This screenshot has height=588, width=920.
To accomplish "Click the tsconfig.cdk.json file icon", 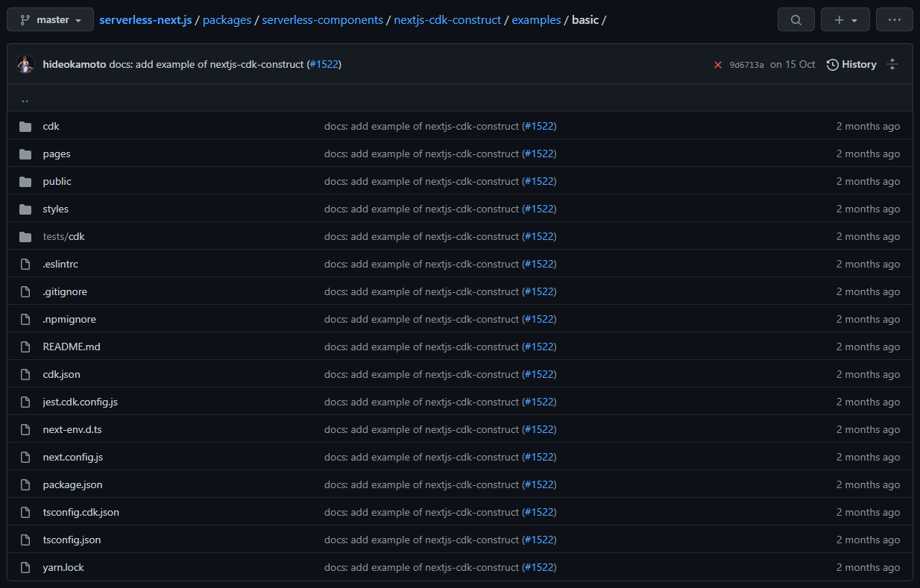I will click(25, 512).
